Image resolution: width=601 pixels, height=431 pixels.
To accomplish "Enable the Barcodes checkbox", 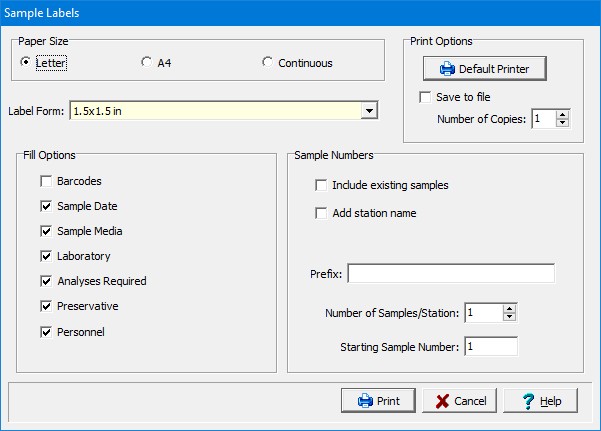I will (46, 181).
